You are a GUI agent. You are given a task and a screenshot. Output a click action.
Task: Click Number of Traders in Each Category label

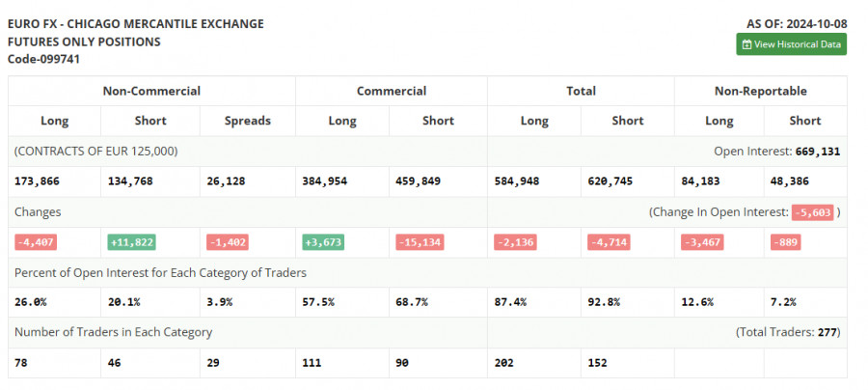point(113,332)
